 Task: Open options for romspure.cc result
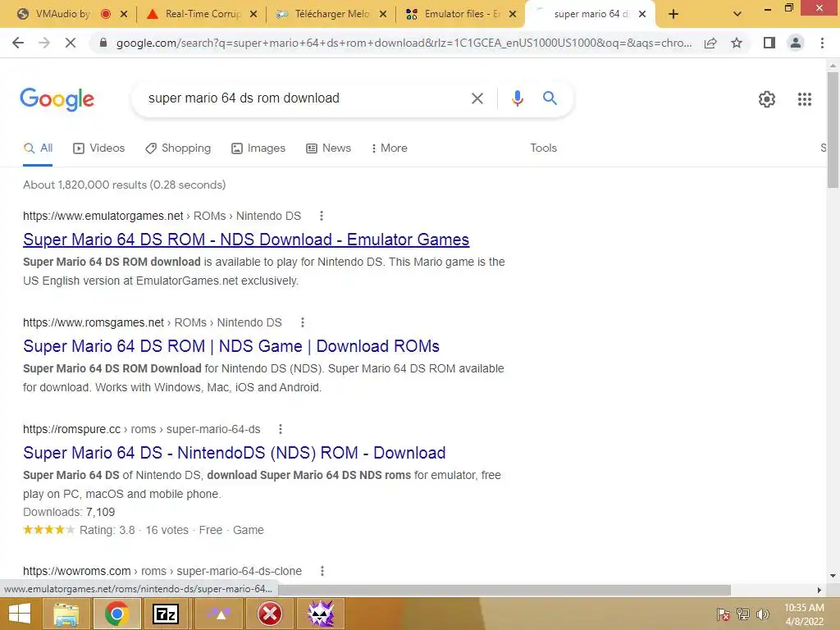[x=281, y=429]
